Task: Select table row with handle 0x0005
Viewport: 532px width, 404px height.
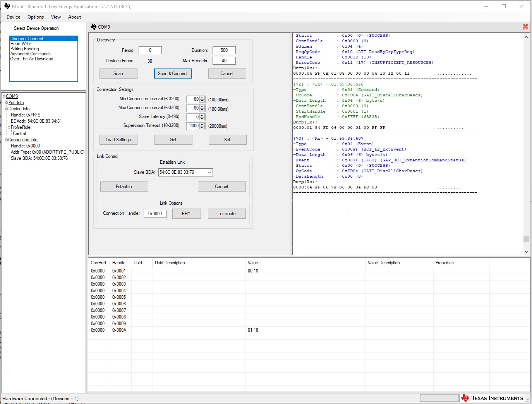Action: (309, 297)
